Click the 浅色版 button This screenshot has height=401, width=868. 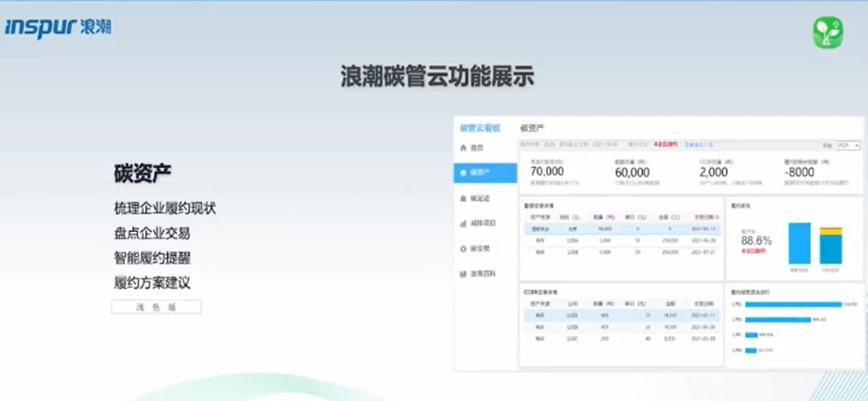tap(156, 307)
